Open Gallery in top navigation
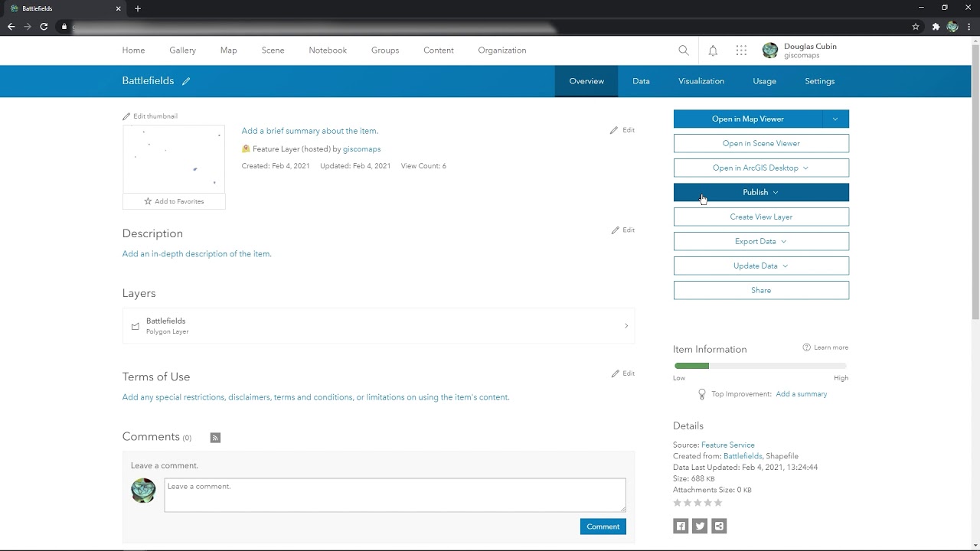Viewport: 980px width, 551px height. pos(182,51)
